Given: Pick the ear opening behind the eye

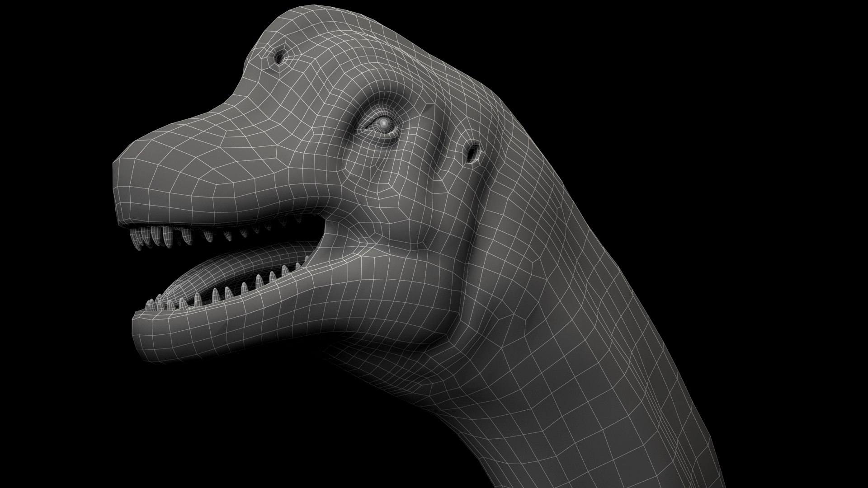Looking at the screenshot, I should 473,153.
